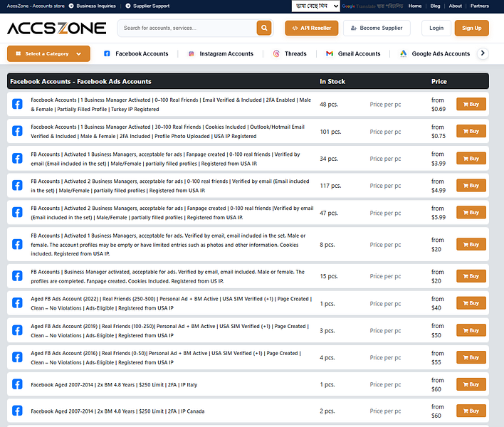Open 'Aged FB Ads Account (2016)' listing title

(166, 357)
